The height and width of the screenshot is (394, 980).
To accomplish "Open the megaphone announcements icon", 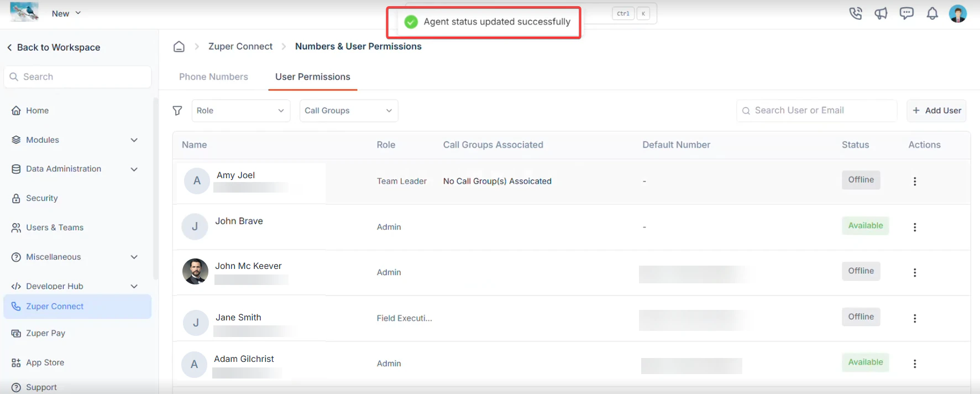I will (x=881, y=13).
